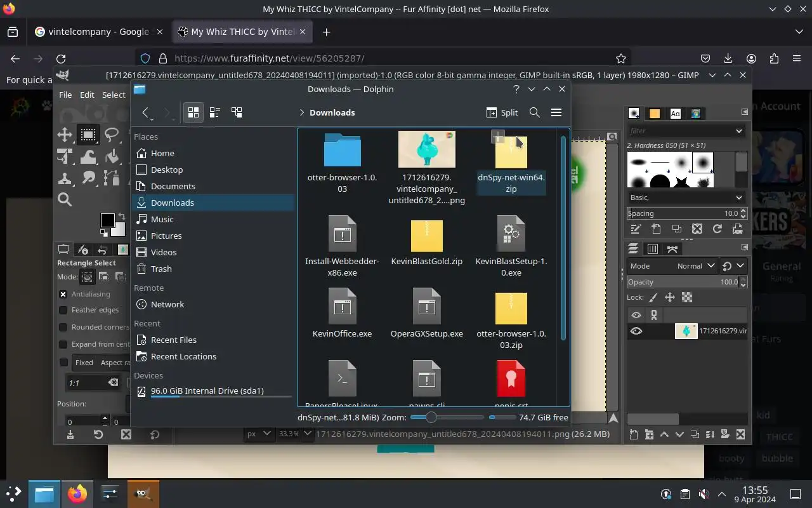Clear the 1:1 ratio field
Screen dimensions: 812x508
pos(113,383)
